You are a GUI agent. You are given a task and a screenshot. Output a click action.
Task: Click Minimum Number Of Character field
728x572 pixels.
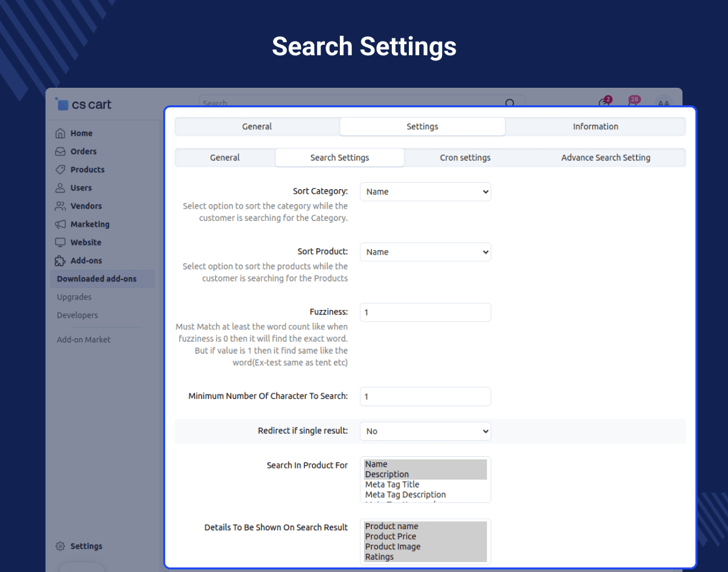[x=425, y=396]
